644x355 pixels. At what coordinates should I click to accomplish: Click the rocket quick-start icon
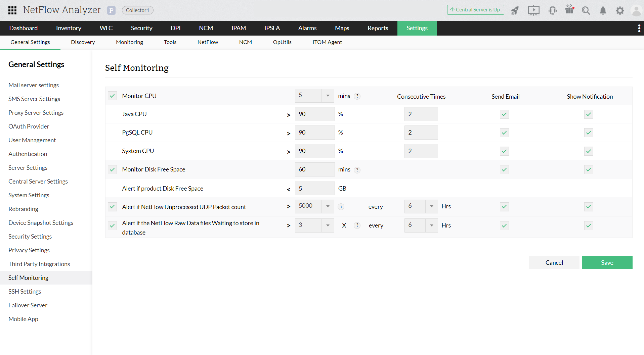pos(515,10)
